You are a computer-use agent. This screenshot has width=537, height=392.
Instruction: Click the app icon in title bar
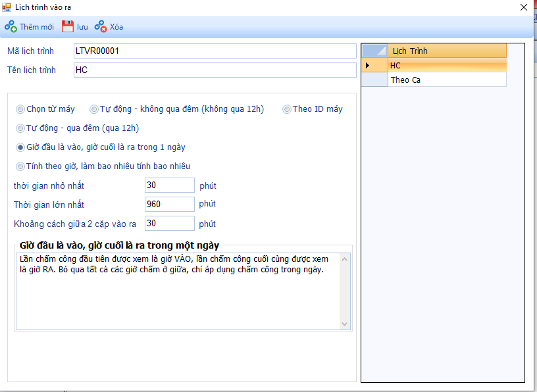coord(7,7)
